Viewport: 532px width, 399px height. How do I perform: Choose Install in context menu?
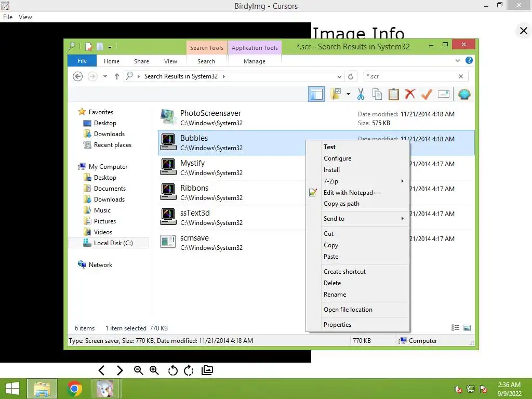[x=357, y=170]
